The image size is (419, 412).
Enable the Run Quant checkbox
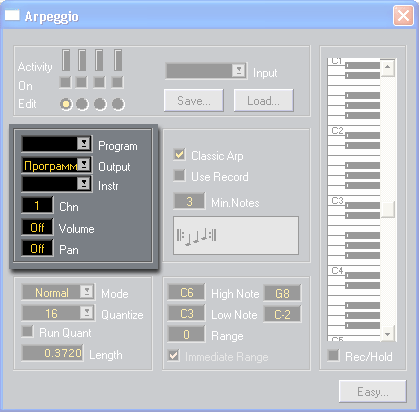27,332
